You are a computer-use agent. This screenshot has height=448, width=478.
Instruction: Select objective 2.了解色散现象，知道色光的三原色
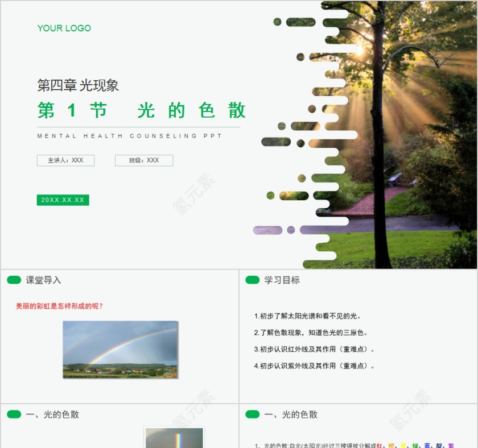[311, 333]
